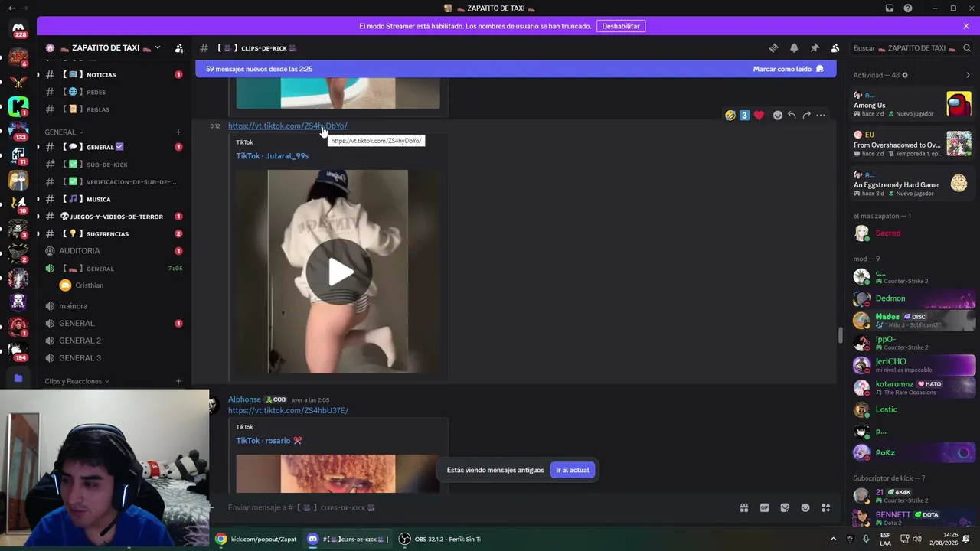980x551 pixels.
Task: Open the threads icon in channel header
Action: coord(773,48)
